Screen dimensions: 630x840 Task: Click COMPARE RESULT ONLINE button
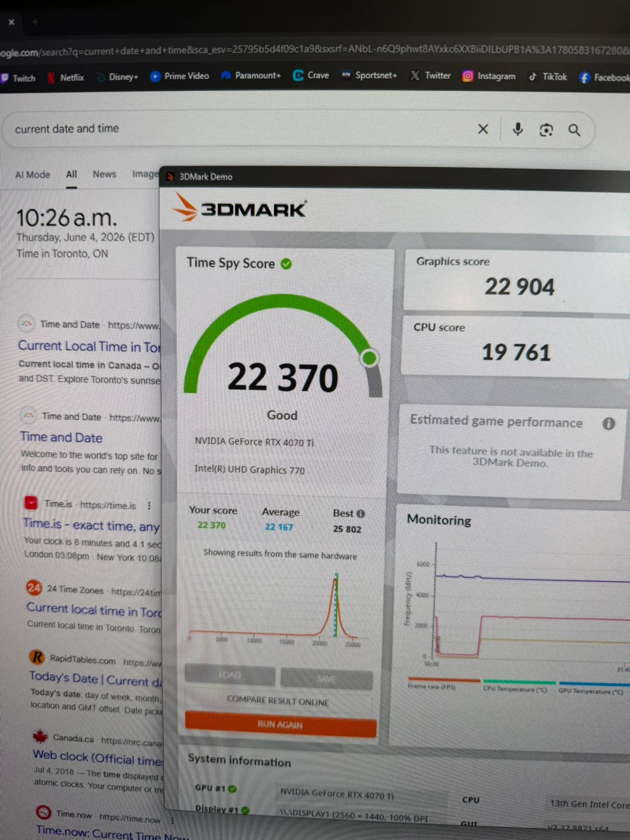pos(278,701)
